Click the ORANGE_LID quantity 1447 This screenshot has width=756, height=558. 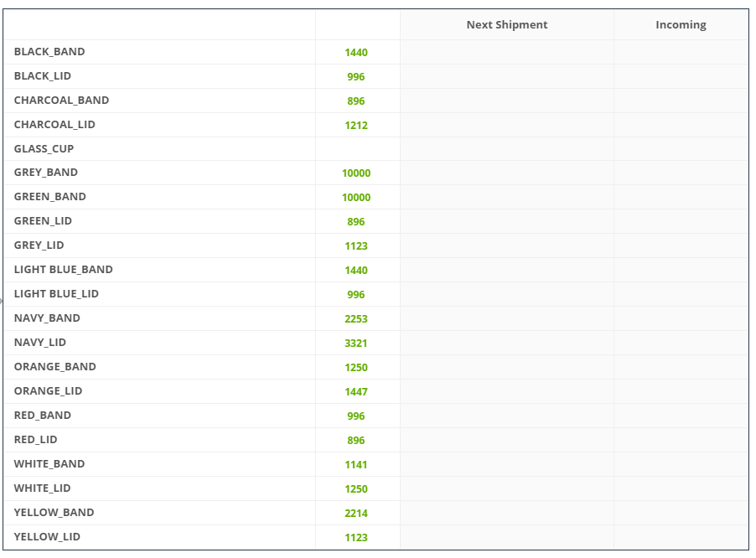pyautogui.click(x=356, y=392)
